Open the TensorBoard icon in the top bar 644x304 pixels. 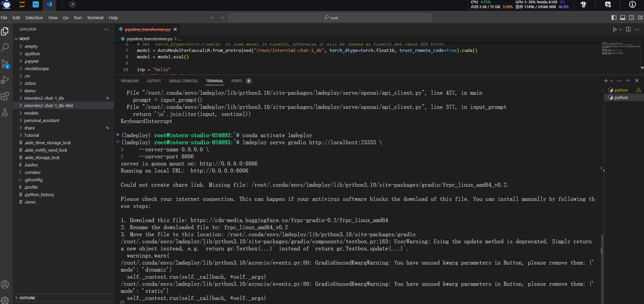point(583,4)
